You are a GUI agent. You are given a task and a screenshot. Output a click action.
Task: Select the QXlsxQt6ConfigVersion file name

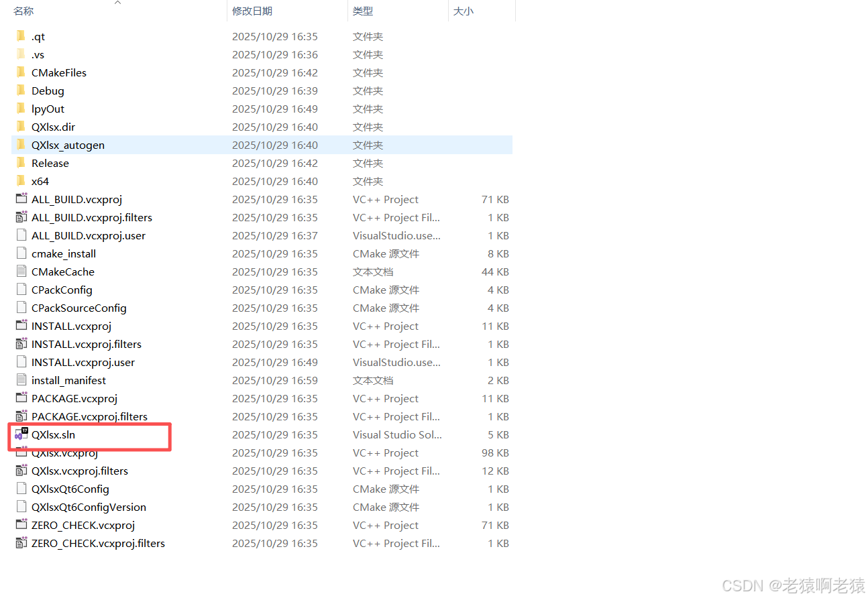pyautogui.click(x=89, y=507)
